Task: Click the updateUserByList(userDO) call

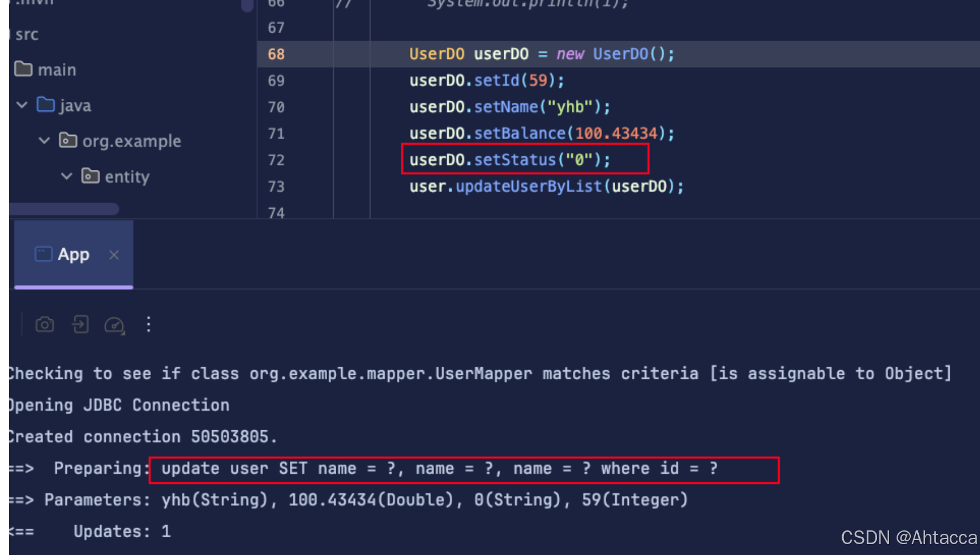Action: (547, 187)
